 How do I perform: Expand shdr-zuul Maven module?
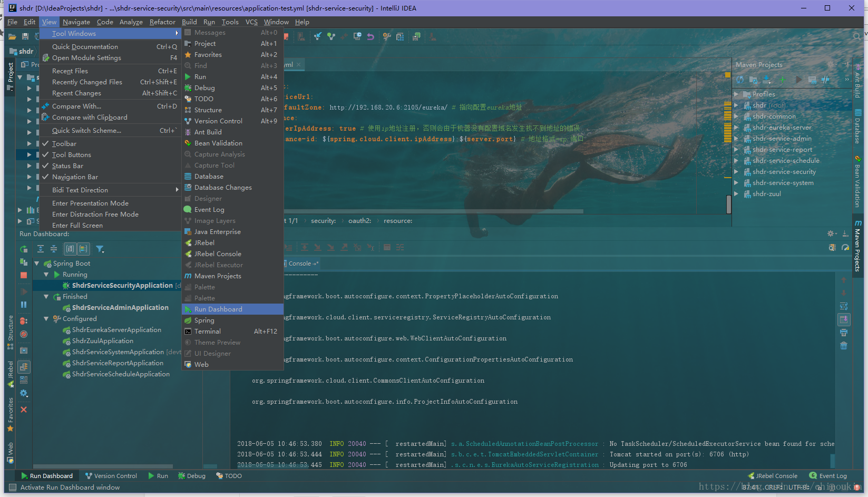(736, 194)
